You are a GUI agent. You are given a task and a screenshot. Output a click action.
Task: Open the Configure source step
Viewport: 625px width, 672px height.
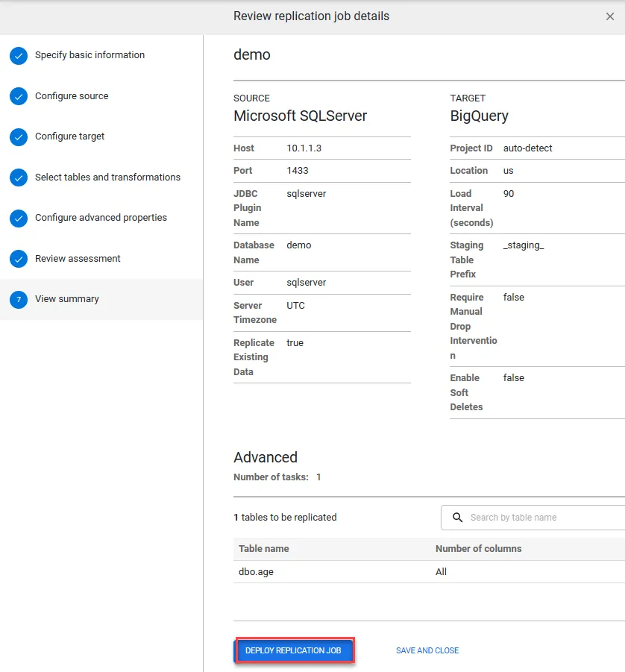tap(72, 96)
